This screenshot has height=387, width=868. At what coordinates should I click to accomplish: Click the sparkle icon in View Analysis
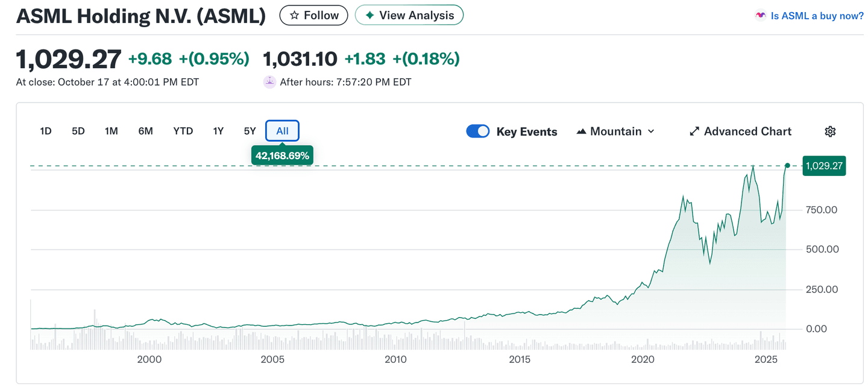coord(370,16)
